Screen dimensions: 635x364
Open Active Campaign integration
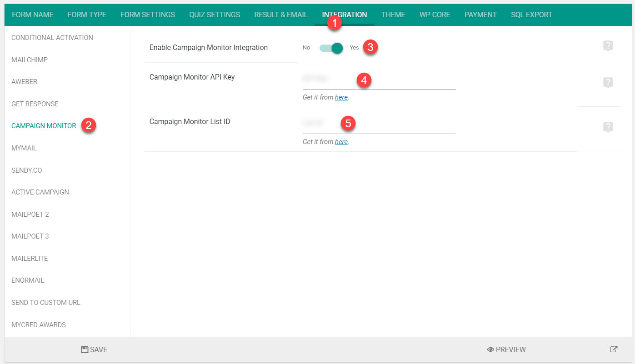(x=40, y=192)
